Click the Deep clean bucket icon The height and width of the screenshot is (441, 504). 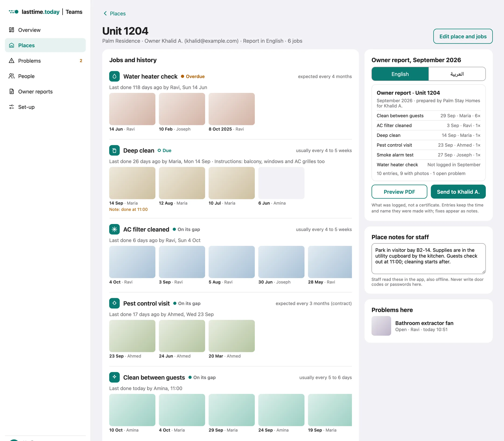coord(114,150)
